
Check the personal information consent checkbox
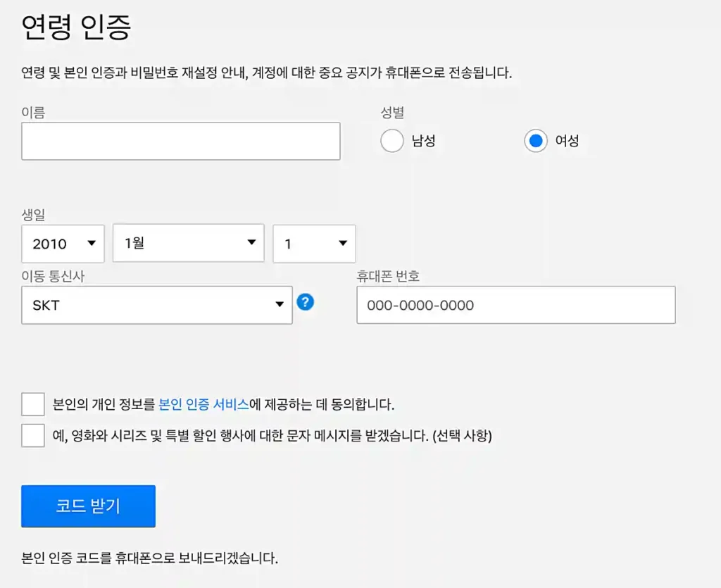[x=32, y=404]
